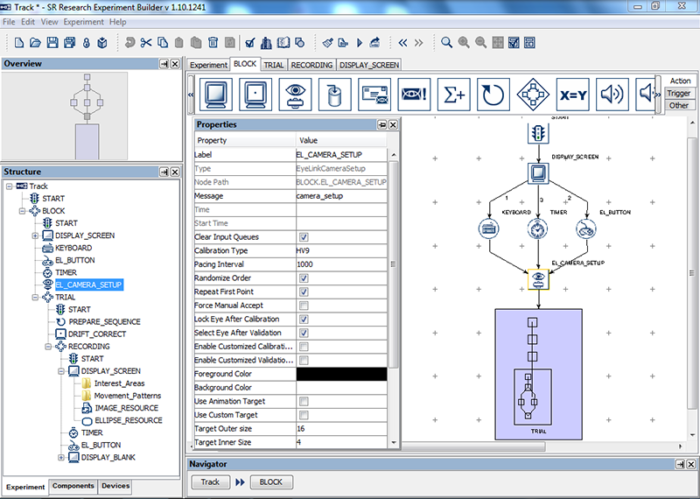Select the Display Screen action icon in palette
700x499 pixels.
coord(216,95)
